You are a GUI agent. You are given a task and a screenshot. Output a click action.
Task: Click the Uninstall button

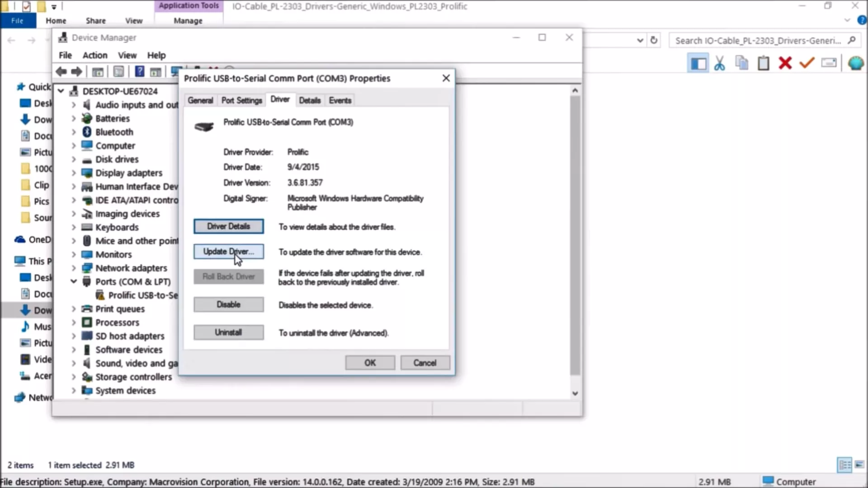click(x=229, y=333)
